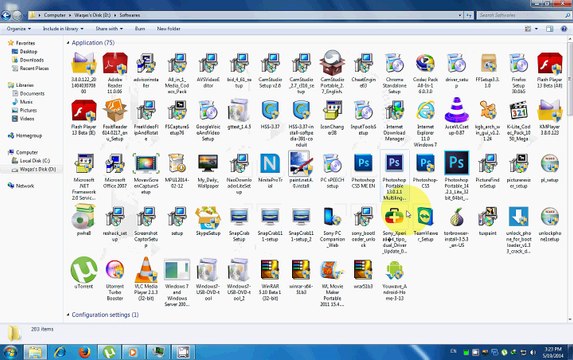Screen dimensions: 573x360
Task: Select the Flash Player 13 Beta (IE) icon
Action: [x=84, y=111]
